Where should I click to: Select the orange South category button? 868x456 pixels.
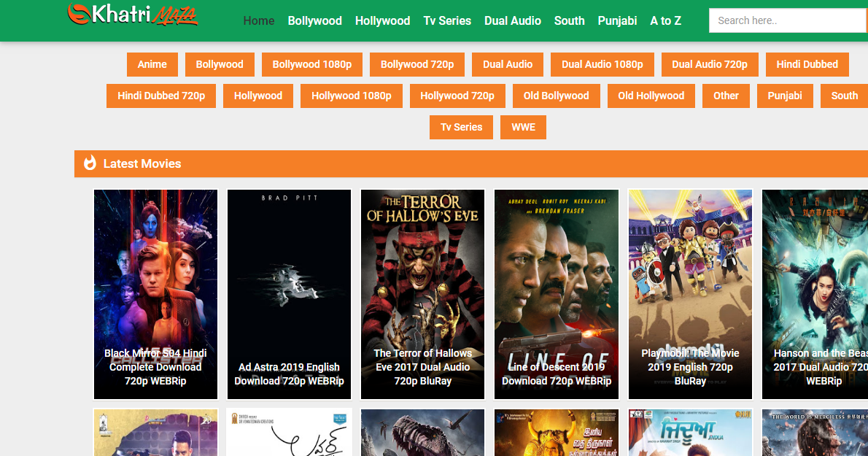point(844,96)
